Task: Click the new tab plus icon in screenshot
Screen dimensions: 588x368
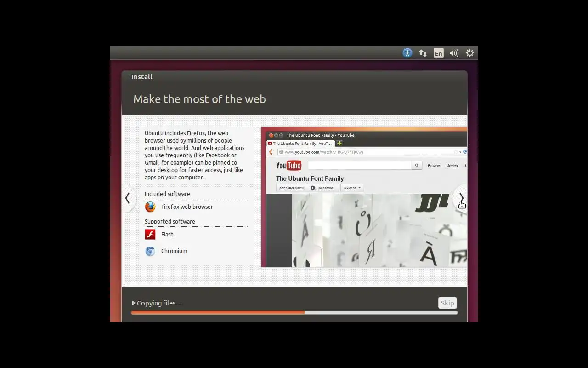Action: pos(339,144)
